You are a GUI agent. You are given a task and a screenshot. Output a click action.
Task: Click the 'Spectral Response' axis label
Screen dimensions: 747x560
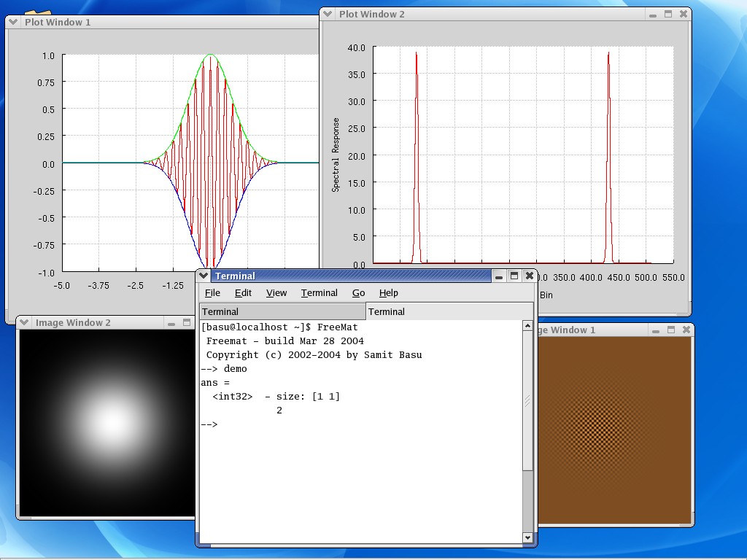336,155
